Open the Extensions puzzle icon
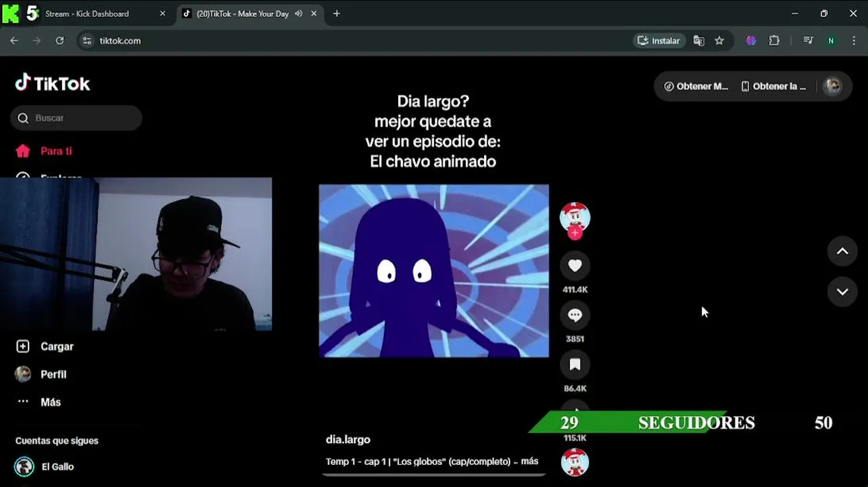 (x=775, y=41)
